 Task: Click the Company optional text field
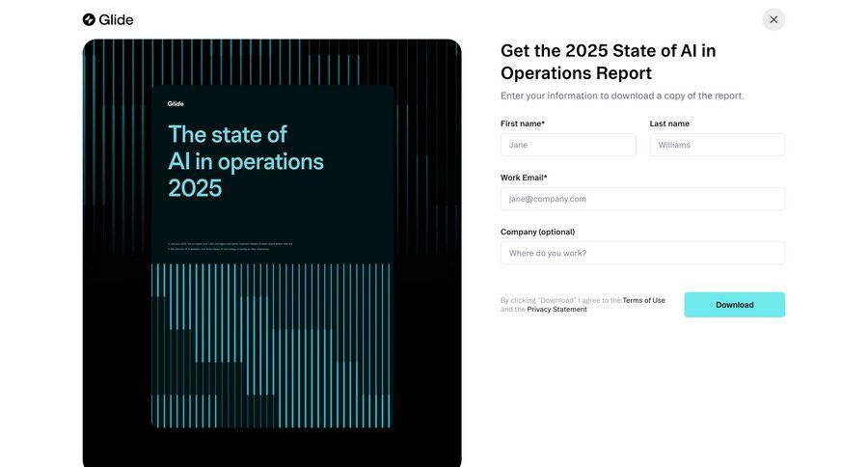pyautogui.click(x=642, y=253)
